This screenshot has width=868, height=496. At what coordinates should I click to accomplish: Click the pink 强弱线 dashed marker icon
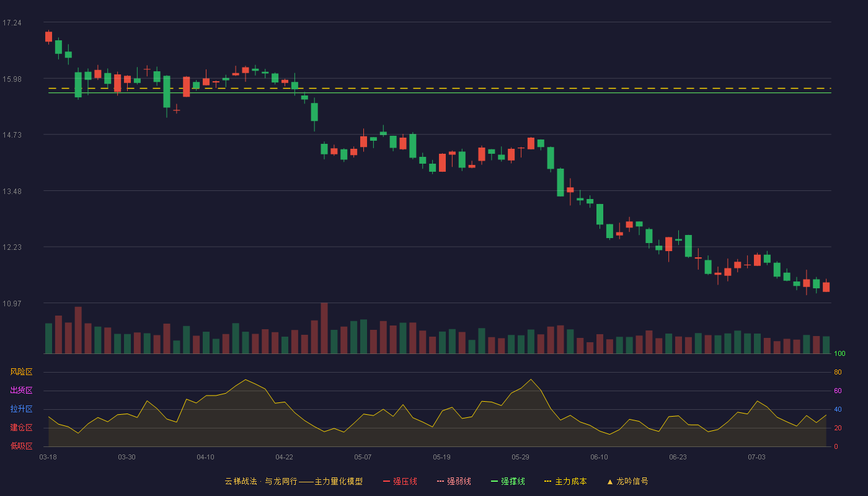pyautogui.click(x=440, y=481)
